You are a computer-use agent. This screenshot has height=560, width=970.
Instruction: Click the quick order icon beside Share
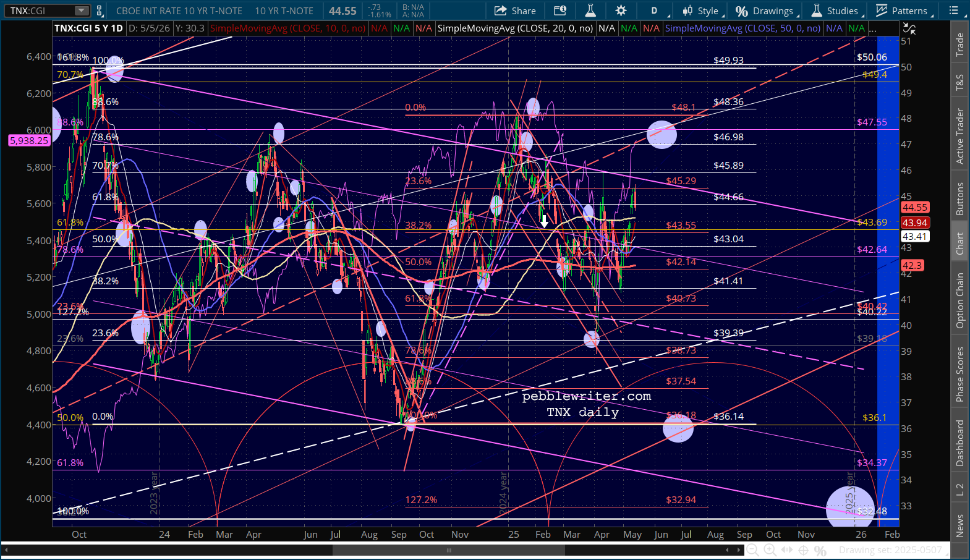click(560, 11)
